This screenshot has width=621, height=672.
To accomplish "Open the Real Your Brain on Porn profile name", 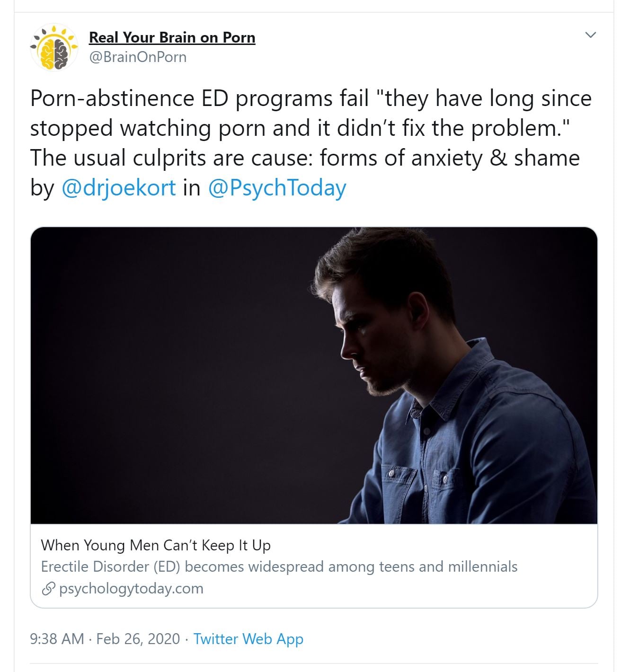I will click(172, 37).
